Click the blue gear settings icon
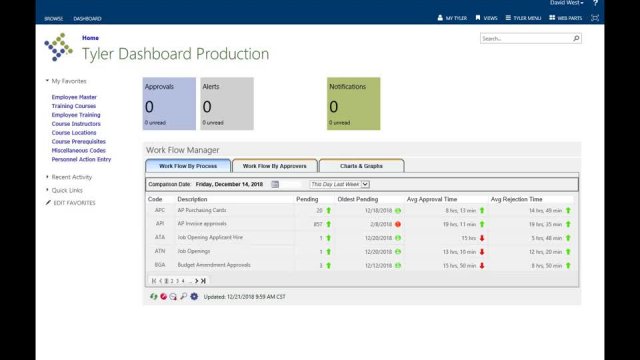The width and height of the screenshot is (640, 360). point(194,297)
